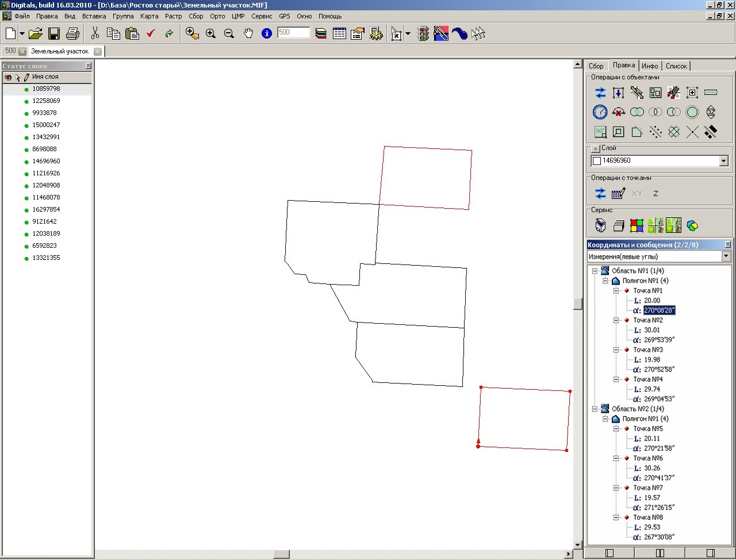Open the Карта menu

(149, 16)
